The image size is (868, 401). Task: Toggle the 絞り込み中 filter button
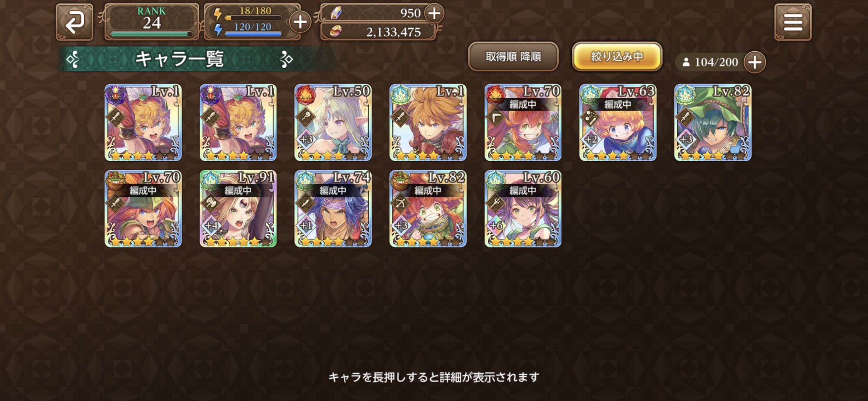coord(617,57)
